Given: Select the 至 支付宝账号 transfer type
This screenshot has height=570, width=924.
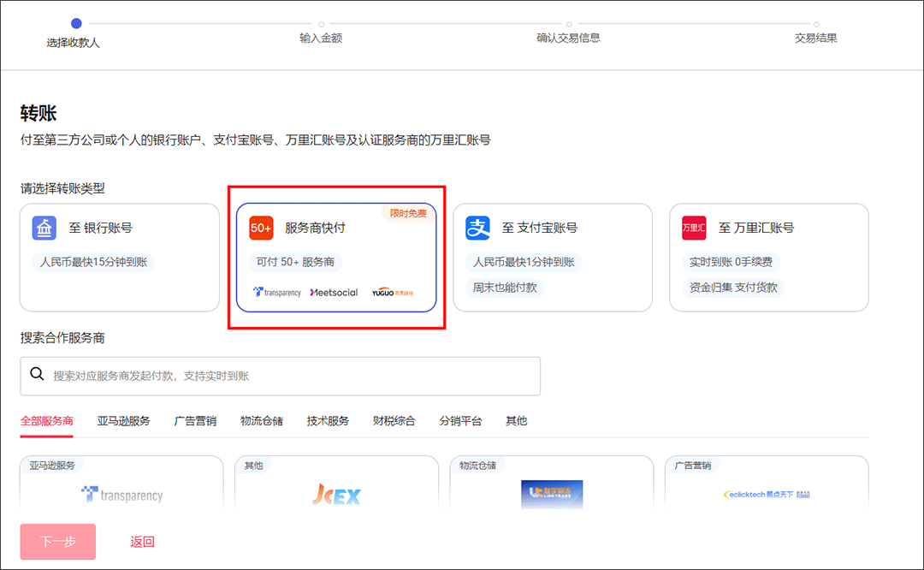Looking at the screenshot, I should tap(552, 257).
